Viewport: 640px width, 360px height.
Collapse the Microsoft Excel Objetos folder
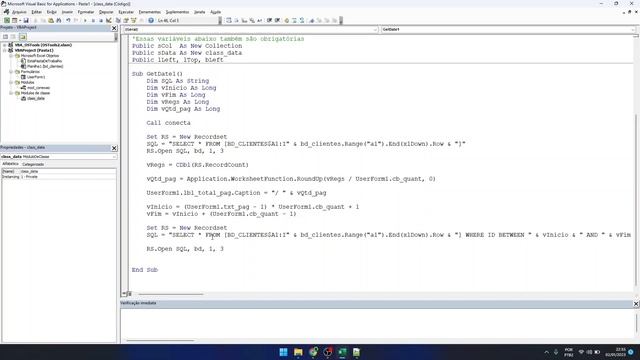11,56
